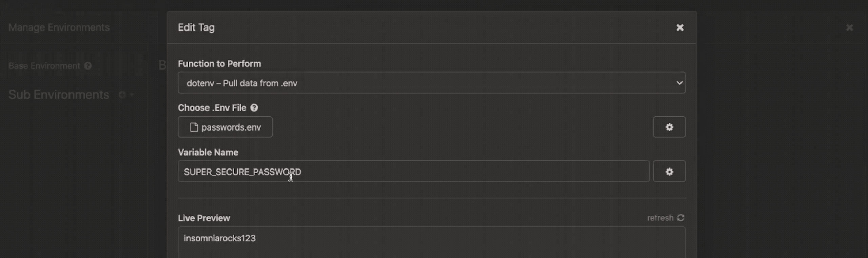Click the refresh text in Live Preview
Image resolution: width=868 pixels, height=258 pixels.
tap(660, 218)
